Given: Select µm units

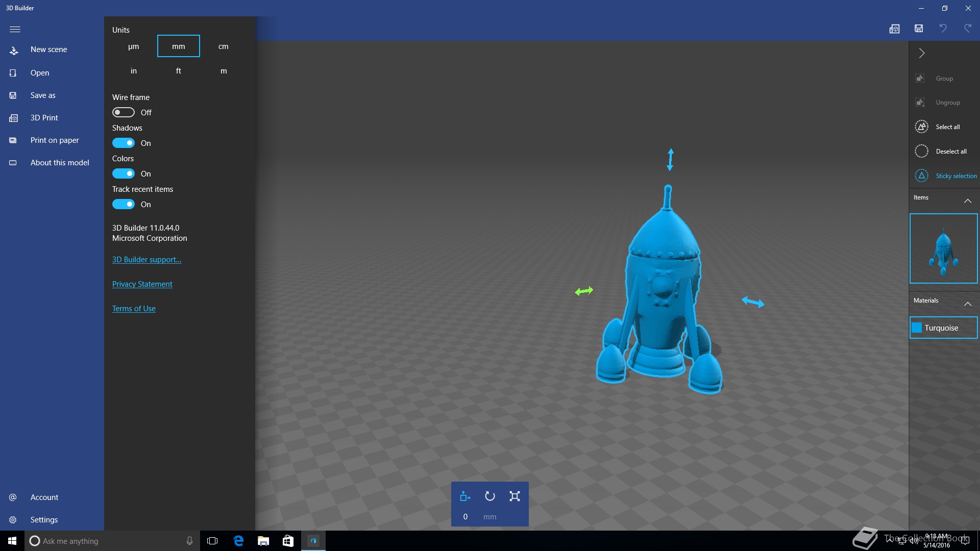Looking at the screenshot, I should click(134, 46).
